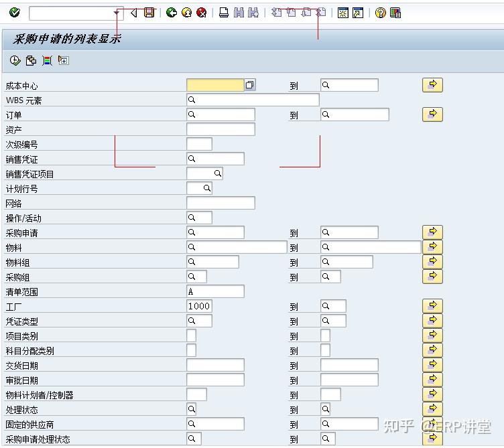Click the Print icon in toolbar

coord(224,13)
